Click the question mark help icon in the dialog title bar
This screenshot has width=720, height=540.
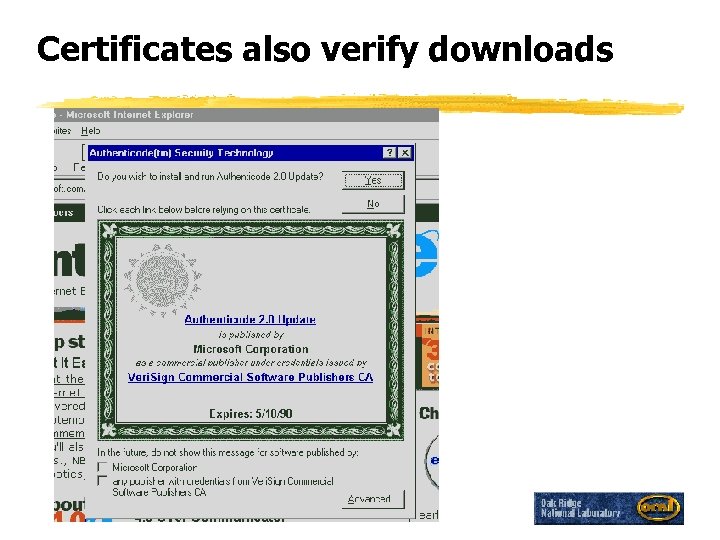389,153
